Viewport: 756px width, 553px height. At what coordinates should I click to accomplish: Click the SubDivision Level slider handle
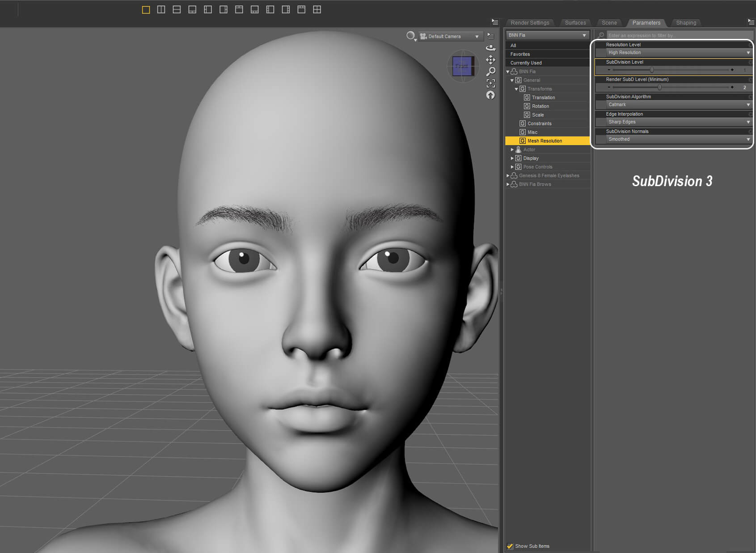652,70
